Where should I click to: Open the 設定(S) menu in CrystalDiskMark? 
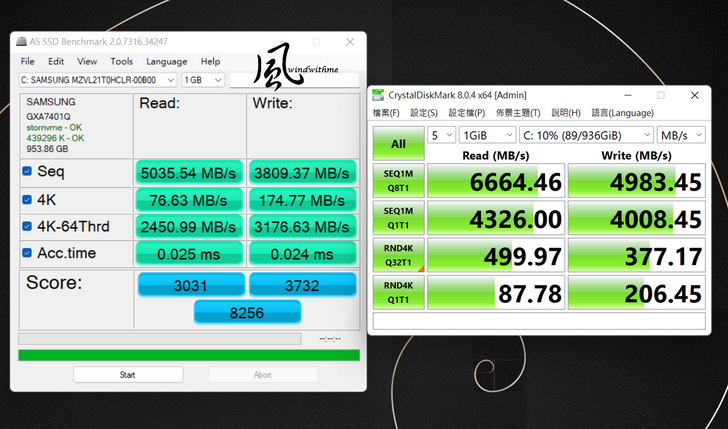click(423, 113)
